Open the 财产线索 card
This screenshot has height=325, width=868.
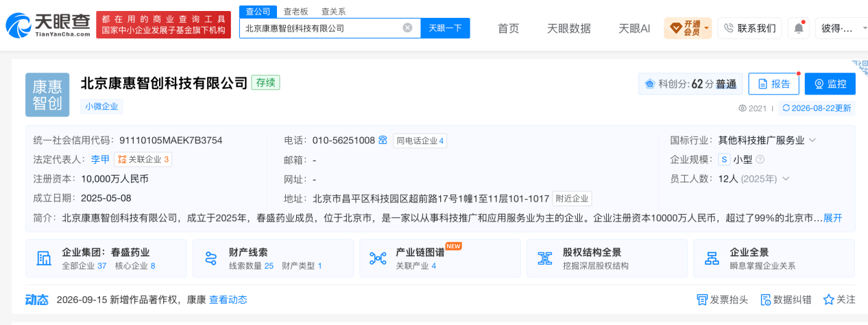[x=273, y=258]
